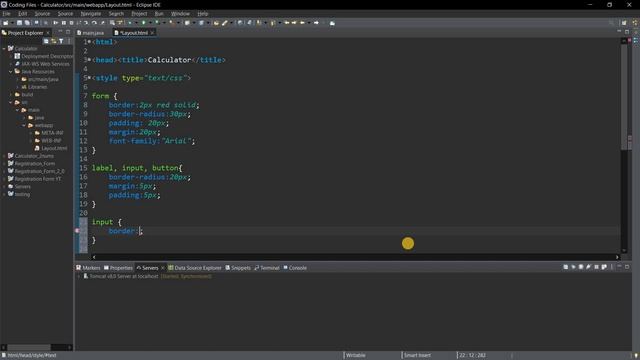Open the Source menu after Edit
The height and width of the screenshot is (360, 640).
click(x=42, y=13)
